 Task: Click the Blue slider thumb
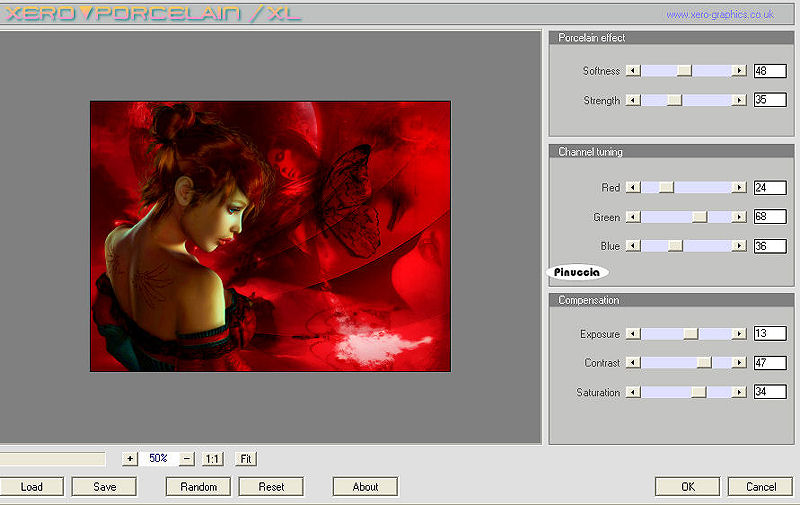click(x=675, y=246)
